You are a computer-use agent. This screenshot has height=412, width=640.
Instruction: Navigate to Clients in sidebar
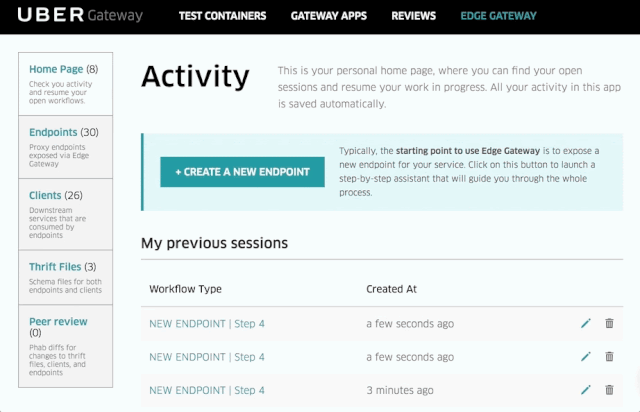click(x=46, y=195)
